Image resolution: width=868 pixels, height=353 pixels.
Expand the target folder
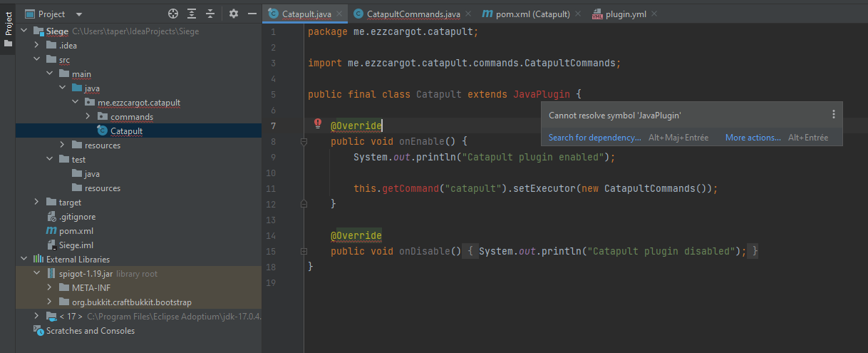(37, 203)
